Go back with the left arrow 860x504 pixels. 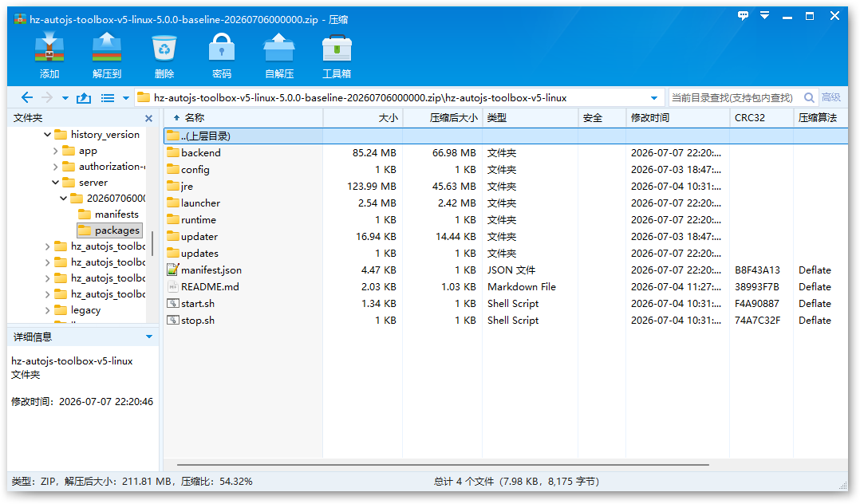27,97
